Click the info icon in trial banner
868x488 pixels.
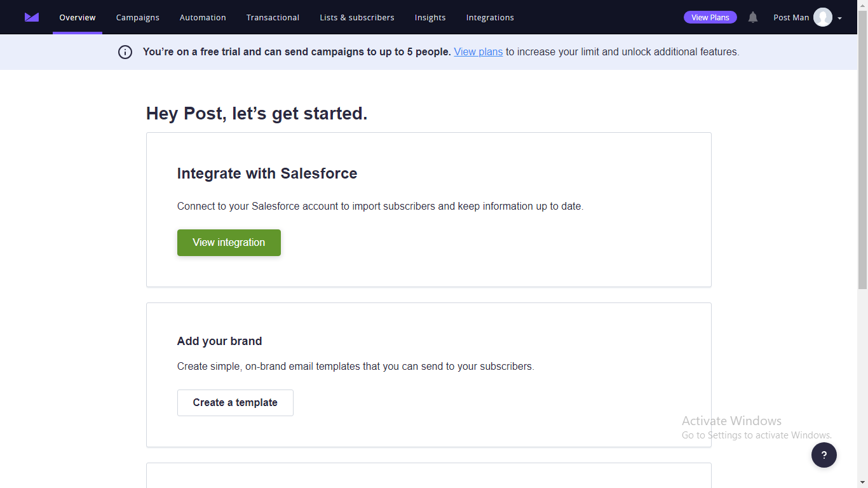(x=125, y=52)
